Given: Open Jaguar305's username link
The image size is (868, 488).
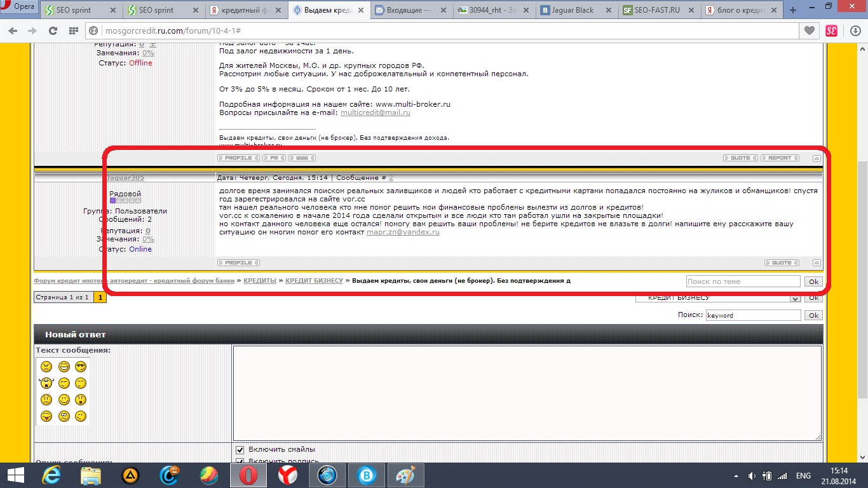Looking at the screenshot, I should coord(125,178).
